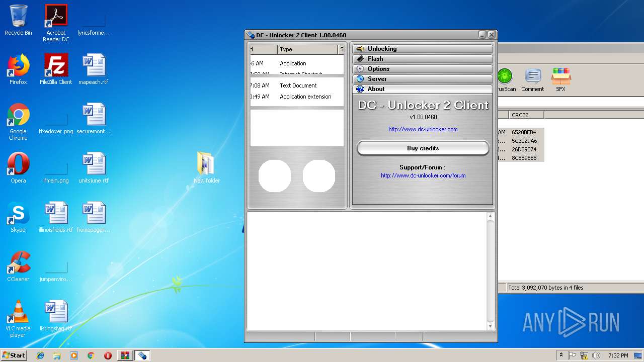This screenshot has width=644, height=362.
Task: Launch Internet Explorer from the taskbar
Action: 40,355
